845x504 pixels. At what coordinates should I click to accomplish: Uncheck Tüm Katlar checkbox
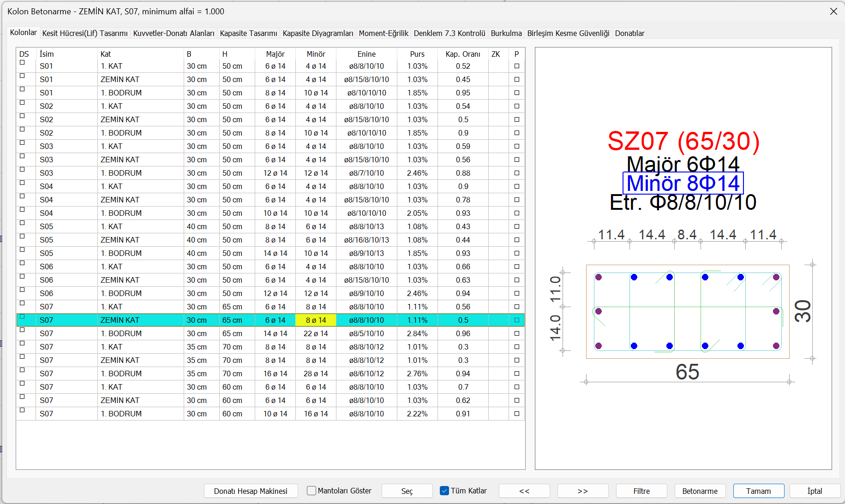point(444,491)
